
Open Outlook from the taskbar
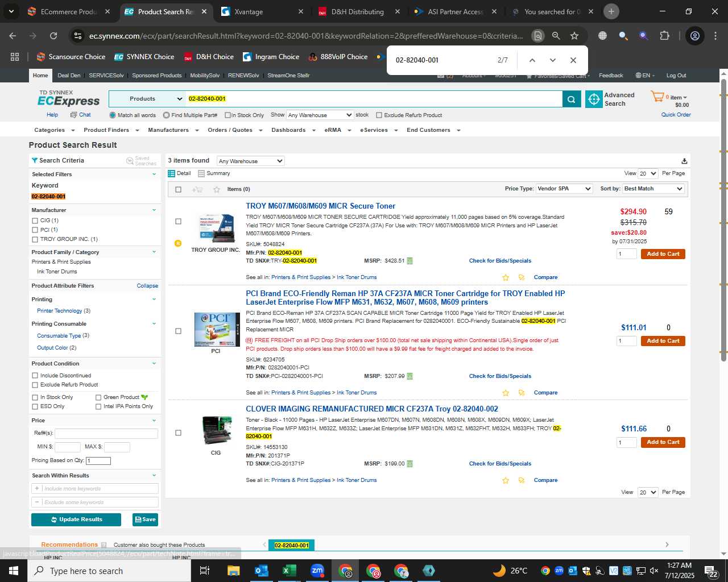[x=262, y=571]
